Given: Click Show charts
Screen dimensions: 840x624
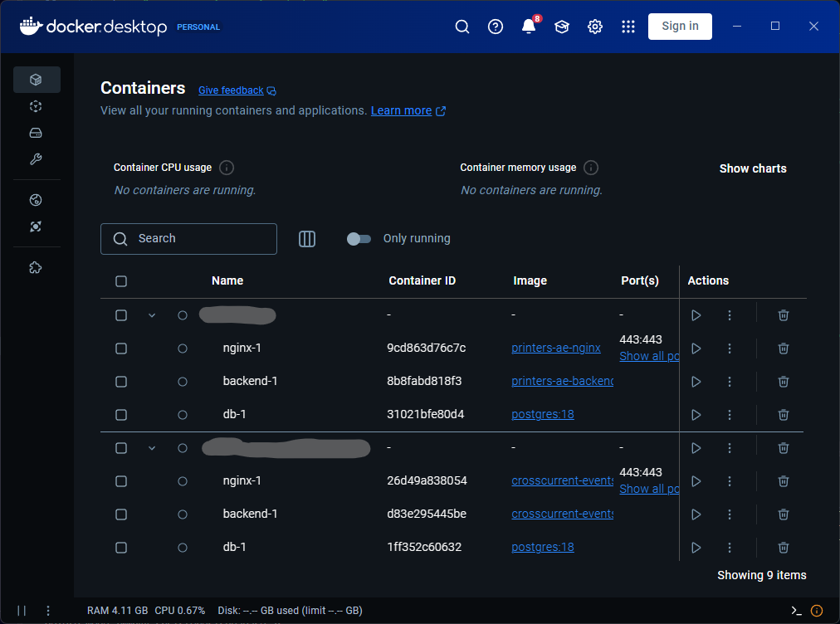Looking at the screenshot, I should (x=753, y=168).
